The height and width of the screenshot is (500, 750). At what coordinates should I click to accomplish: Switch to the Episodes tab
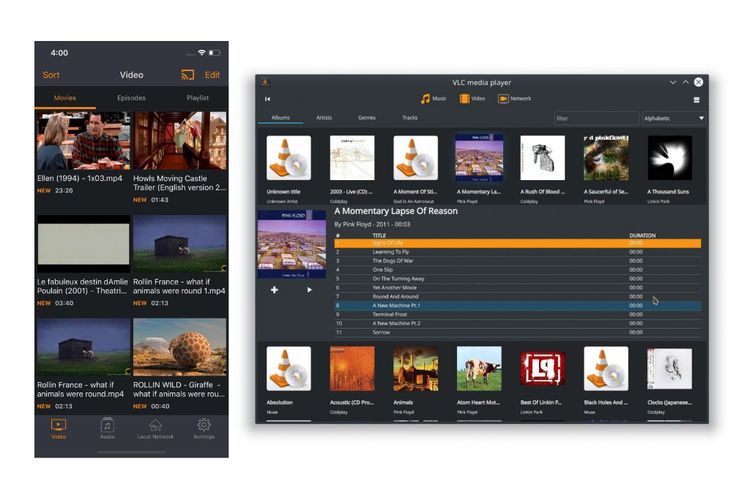[131, 98]
